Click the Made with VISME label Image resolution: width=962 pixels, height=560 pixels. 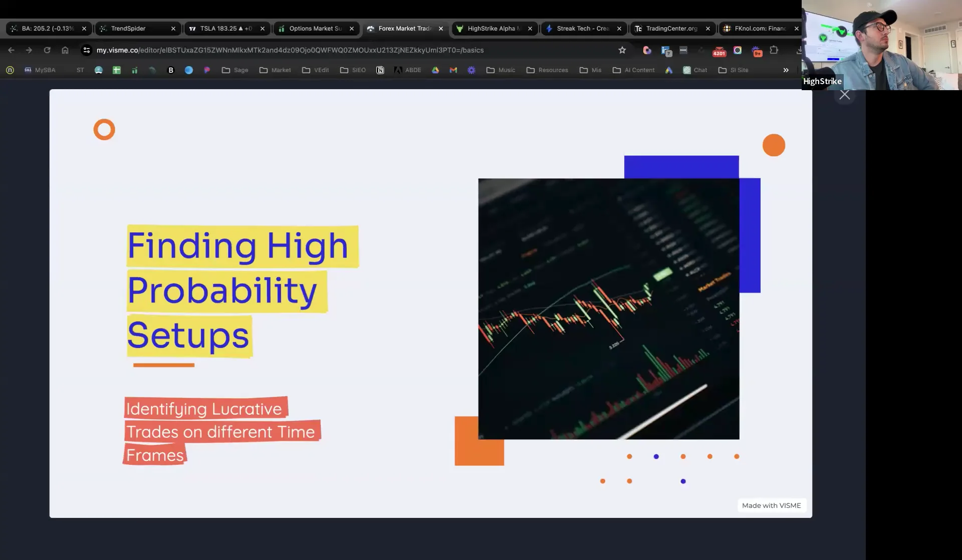772,505
